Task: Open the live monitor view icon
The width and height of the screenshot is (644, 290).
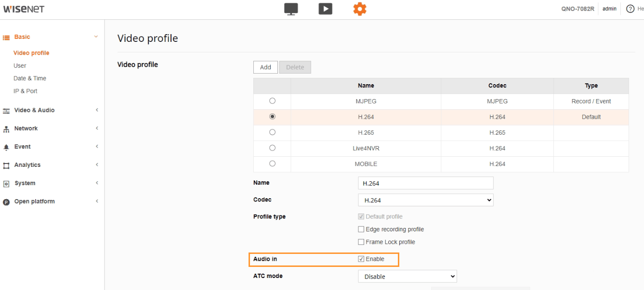Action: (291, 9)
